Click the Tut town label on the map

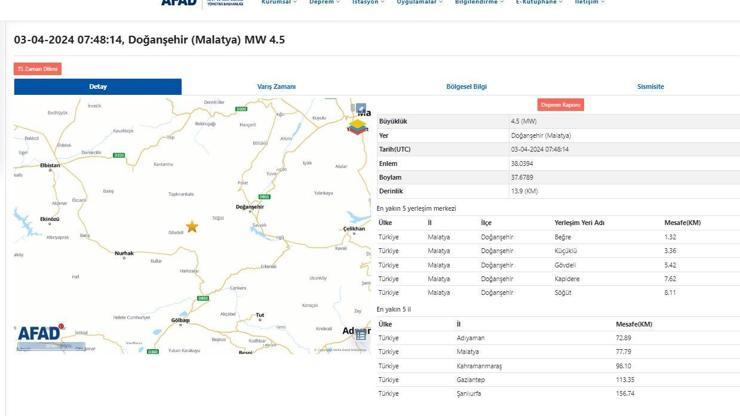click(260, 315)
